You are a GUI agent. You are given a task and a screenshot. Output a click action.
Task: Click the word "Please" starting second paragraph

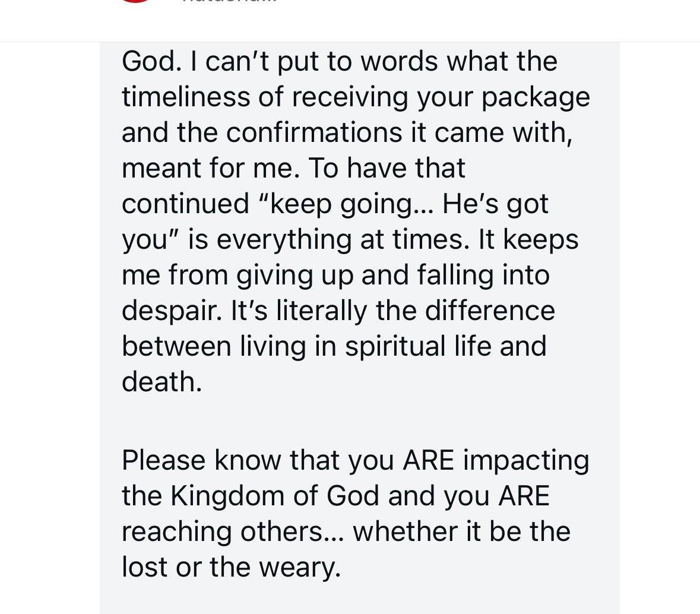163,460
